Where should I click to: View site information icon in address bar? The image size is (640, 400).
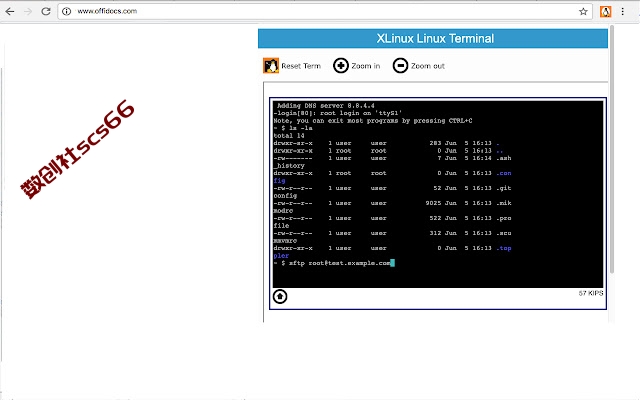pyautogui.click(x=66, y=11)
